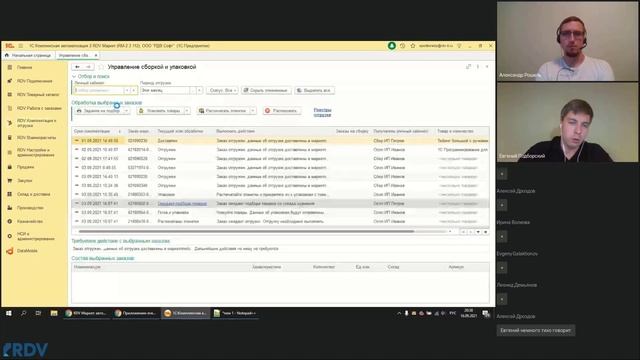Click the Количество column header in lower table
The width and height of the screenshot is (640, 360).
coord(324,267)
